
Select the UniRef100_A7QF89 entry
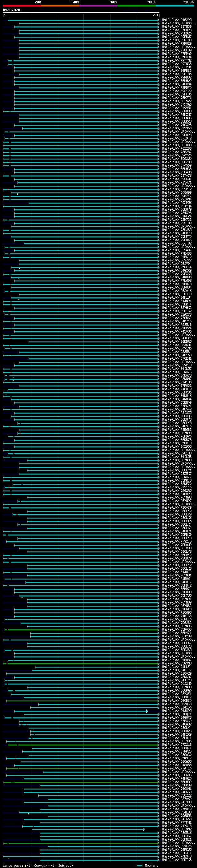tap(176, 50)
